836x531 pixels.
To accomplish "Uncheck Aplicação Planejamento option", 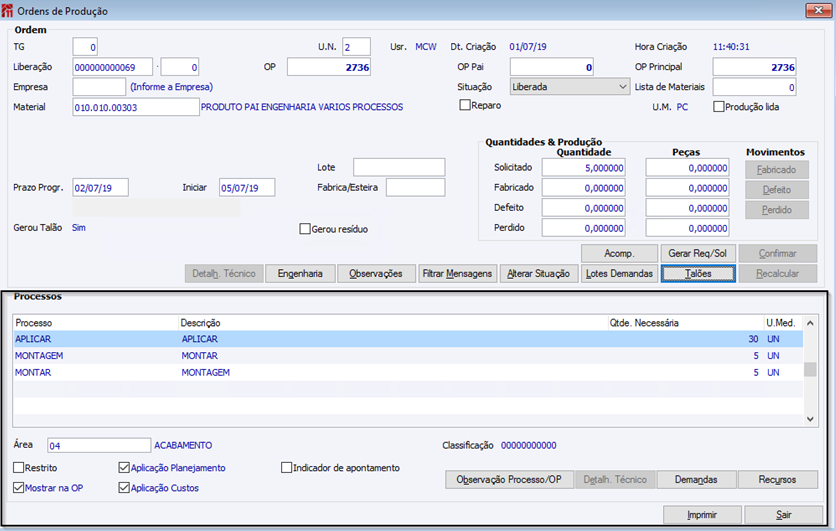I will coord(124,467).
